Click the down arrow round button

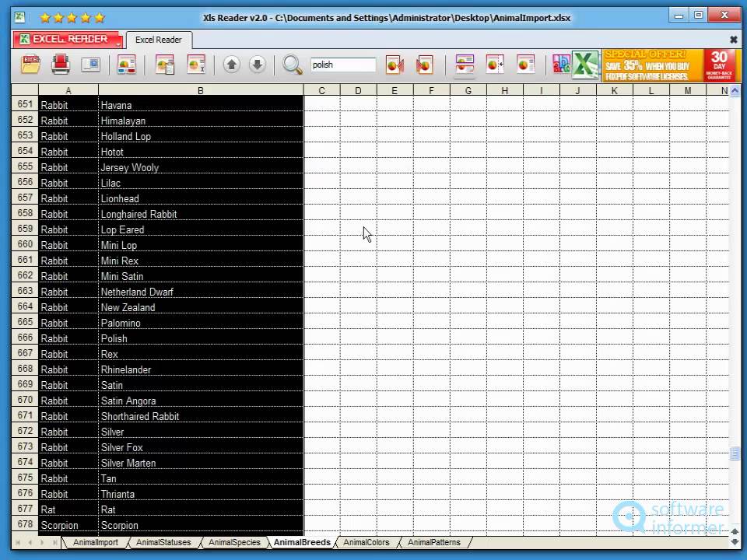(258, 65)
